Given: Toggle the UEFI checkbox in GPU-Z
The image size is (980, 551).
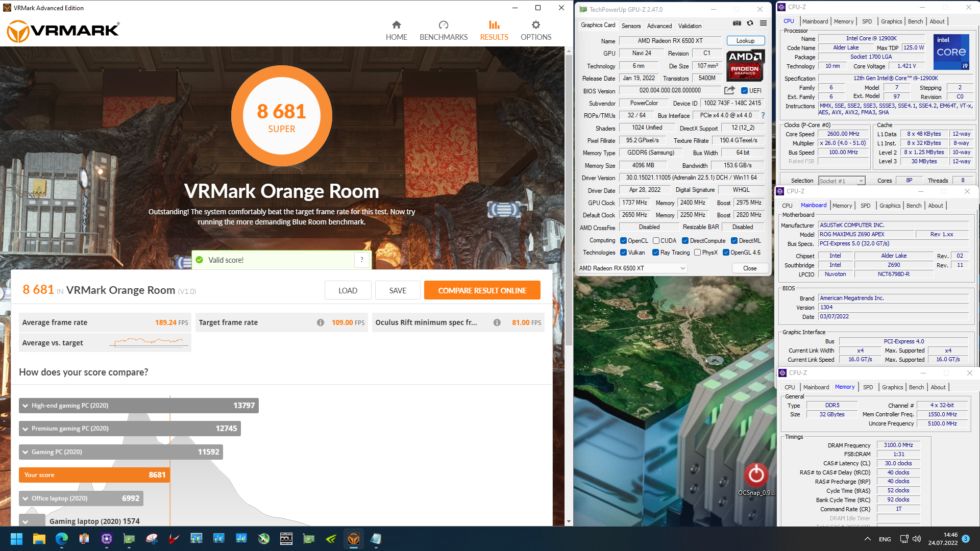Looking at the screenshot, I should pyautogui.click(x=744, y=91).
